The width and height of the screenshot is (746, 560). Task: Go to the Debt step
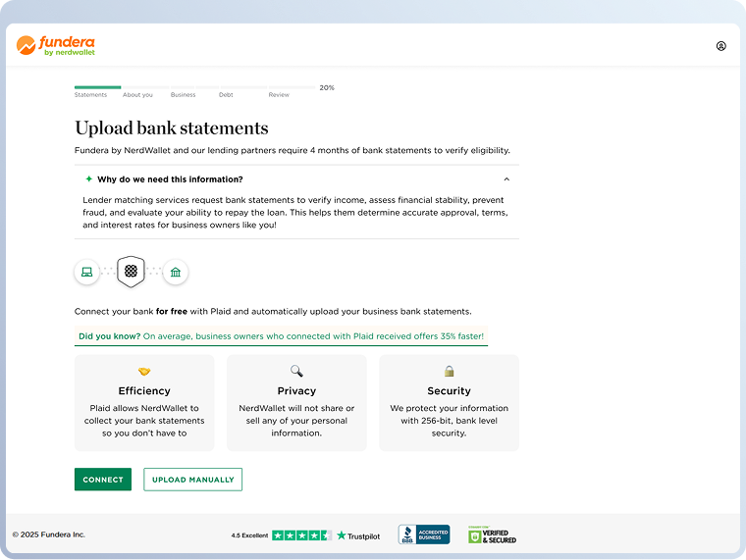(x=226, y=94)
